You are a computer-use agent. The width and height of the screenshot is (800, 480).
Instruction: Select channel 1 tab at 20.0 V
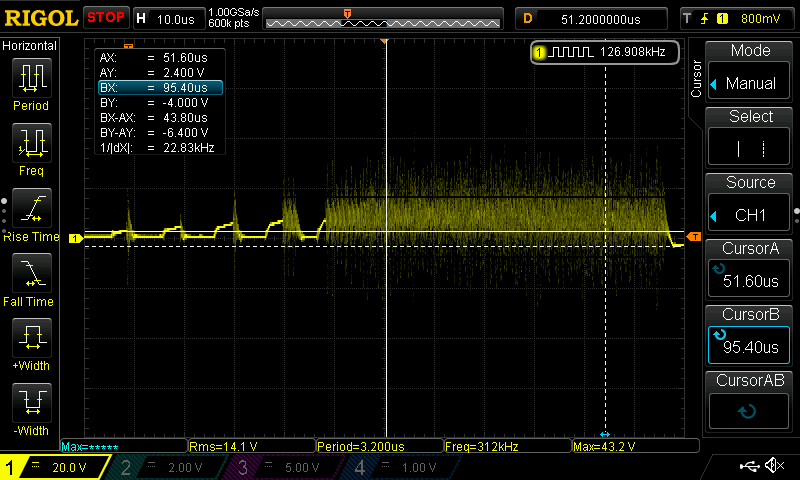click(x=54, y=467)
